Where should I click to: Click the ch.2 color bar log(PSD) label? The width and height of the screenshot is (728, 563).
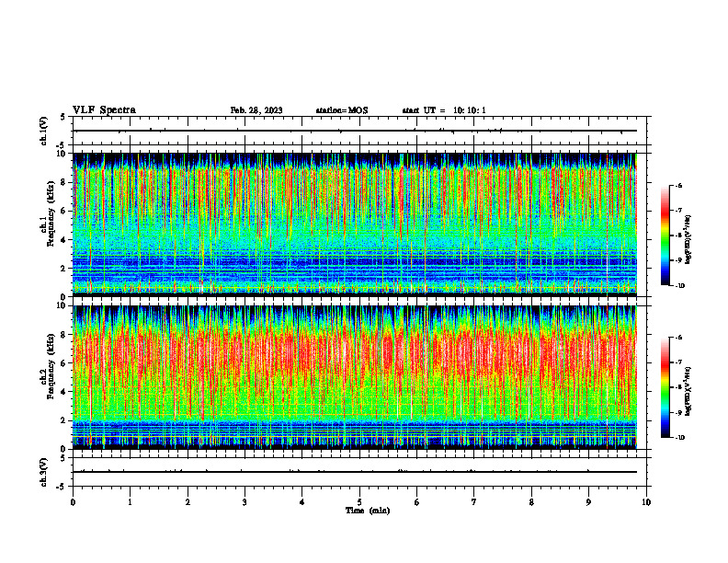(688, 391)
